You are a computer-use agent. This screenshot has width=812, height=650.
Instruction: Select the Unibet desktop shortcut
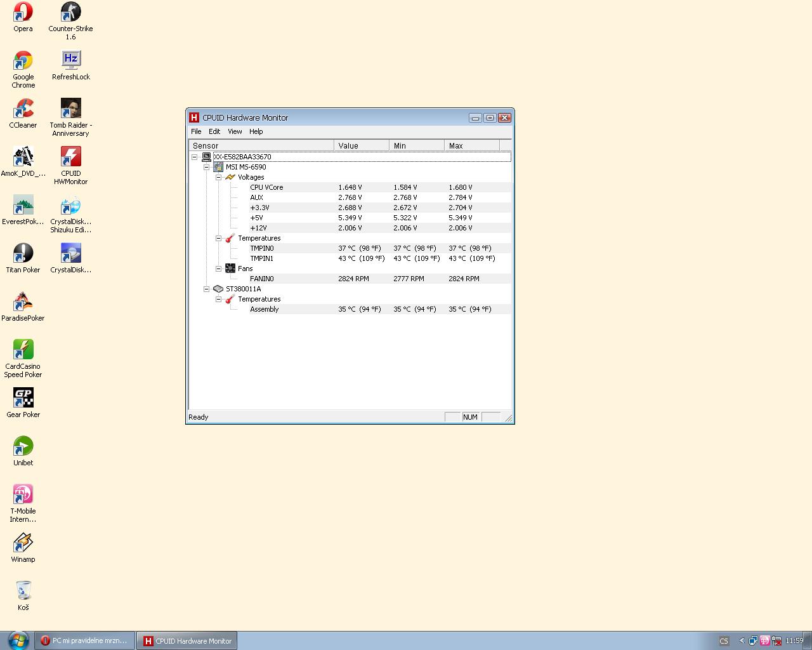tap(23, 451)
